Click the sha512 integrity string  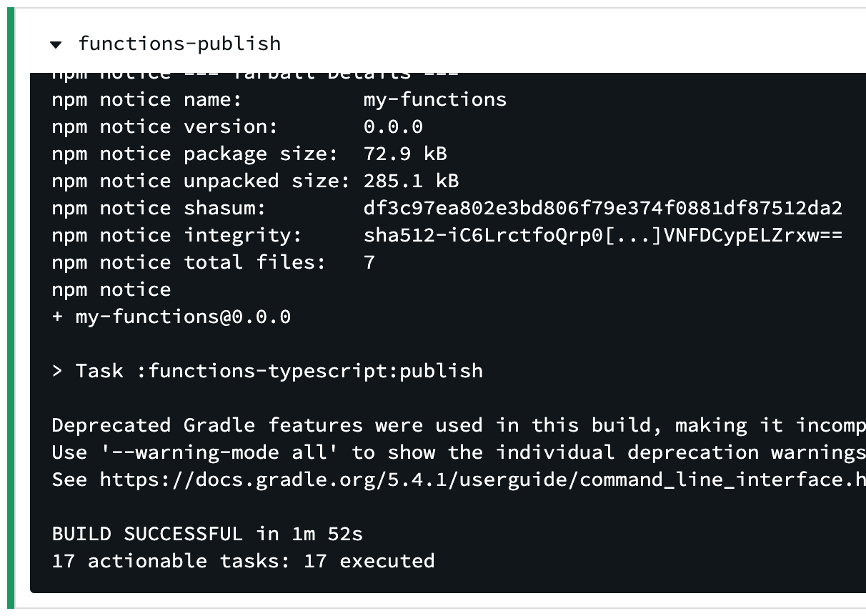(602, 235)
